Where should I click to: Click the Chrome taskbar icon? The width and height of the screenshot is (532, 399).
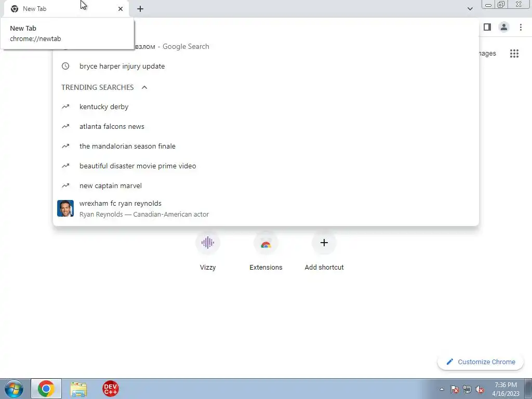click(x=46, y=389)
